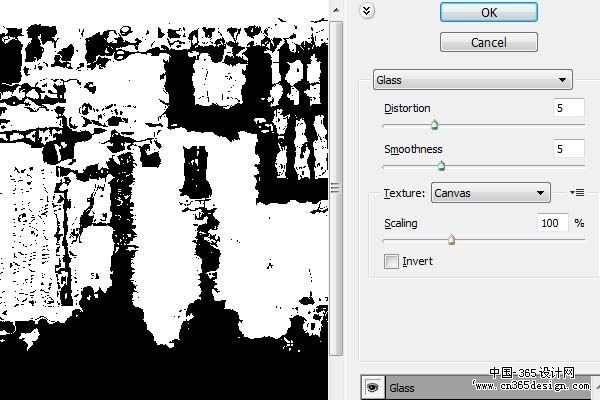Toggle the Glass effect layer eye icon

[373, 388]
